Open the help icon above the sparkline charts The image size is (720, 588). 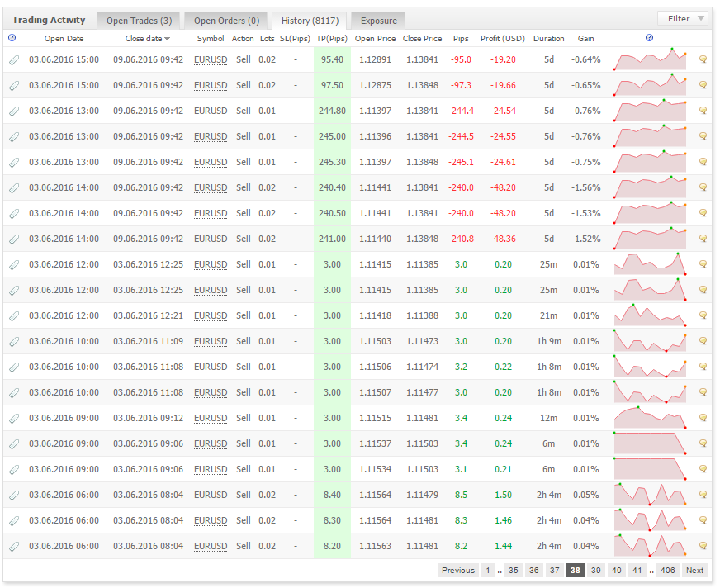click(649, 38)
